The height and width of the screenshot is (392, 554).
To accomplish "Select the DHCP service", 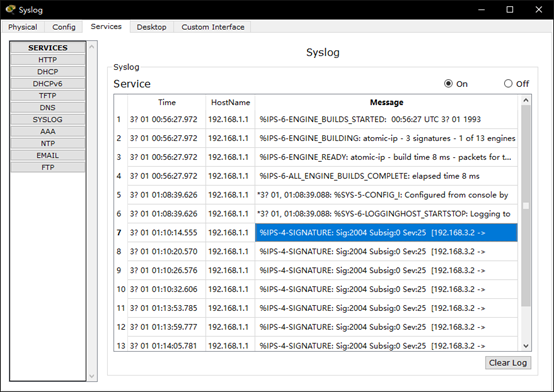I will click(48, 72).
